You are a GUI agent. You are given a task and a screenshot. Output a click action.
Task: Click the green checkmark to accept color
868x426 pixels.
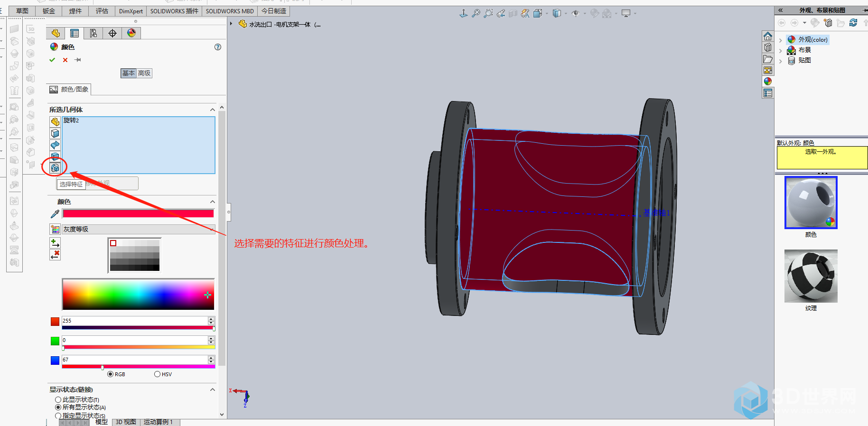52,60
